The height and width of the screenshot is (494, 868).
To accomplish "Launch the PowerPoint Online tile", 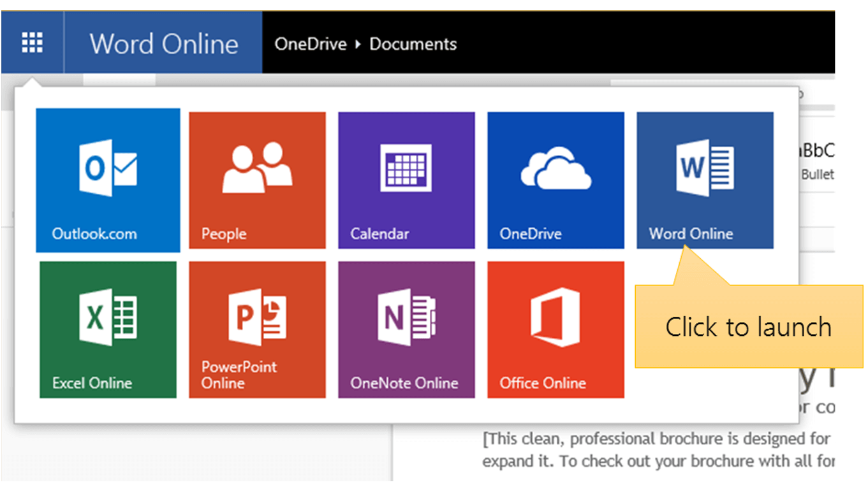I will coord(258,330).
